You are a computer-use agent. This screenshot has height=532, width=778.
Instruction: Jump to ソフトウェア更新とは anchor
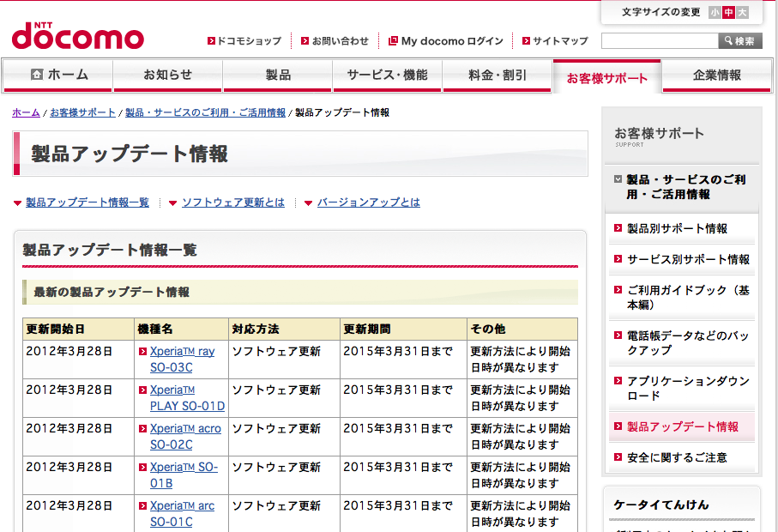tap(233, 203)
